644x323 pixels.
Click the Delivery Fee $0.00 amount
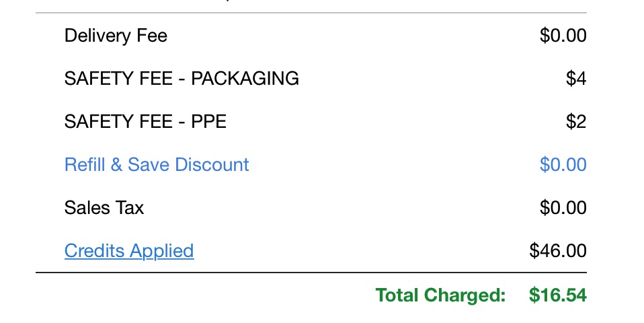click(x=563, y=36)
